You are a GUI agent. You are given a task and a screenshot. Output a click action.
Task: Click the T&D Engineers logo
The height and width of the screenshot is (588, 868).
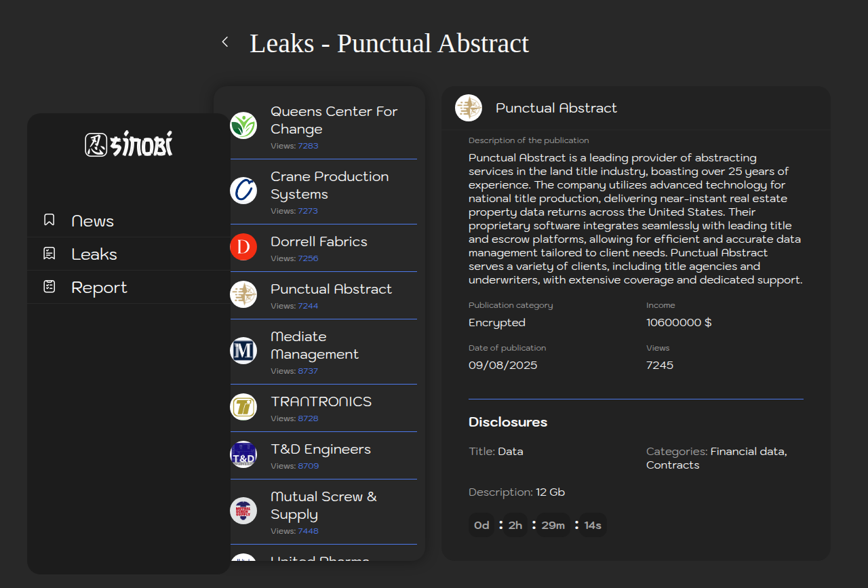coord(243,454)
